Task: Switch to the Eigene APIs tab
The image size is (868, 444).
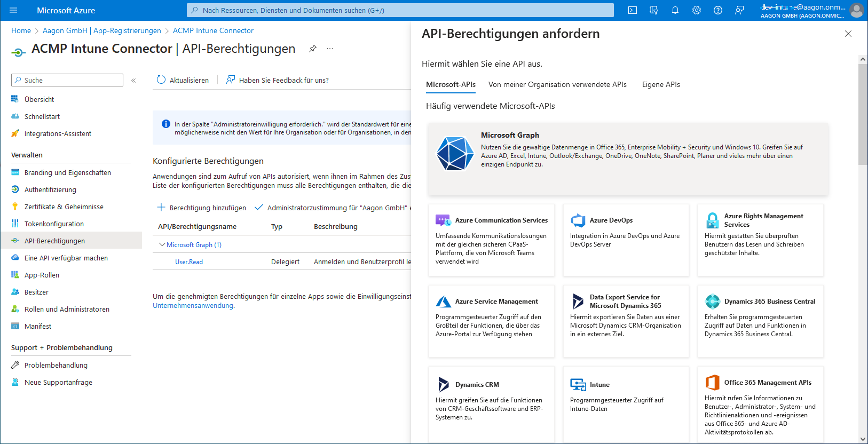Action: point(661,84)
